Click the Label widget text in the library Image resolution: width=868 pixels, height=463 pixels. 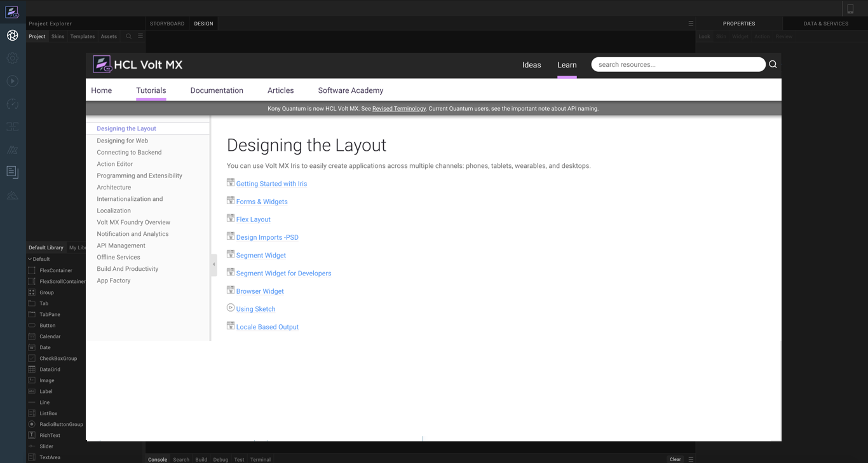click(46, 392)
